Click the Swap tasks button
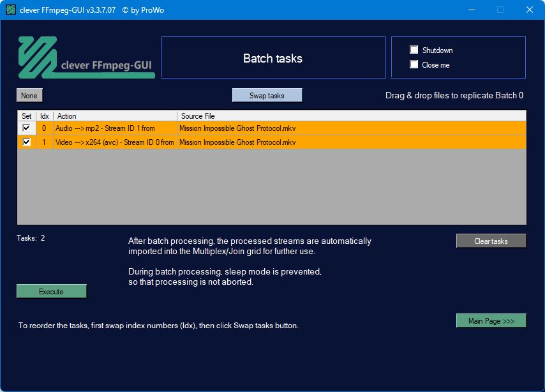 (x=267, y=95)
